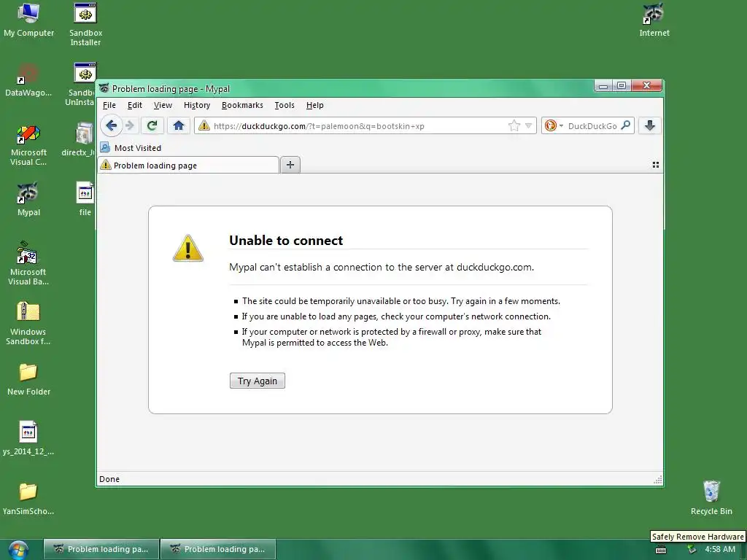Open a new tab with plus button
The height and width of the screenshot is (560, 747).
click(x=290, y=165)
